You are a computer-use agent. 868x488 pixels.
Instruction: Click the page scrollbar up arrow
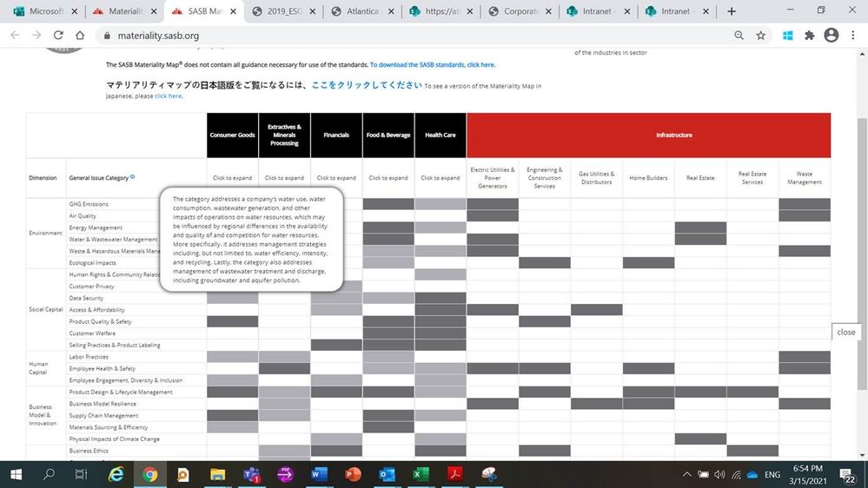point(863,54)
